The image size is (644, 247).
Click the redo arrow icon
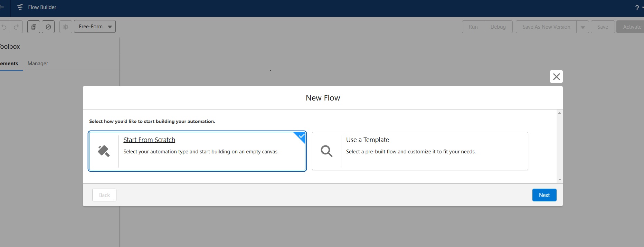coord(16,27)
